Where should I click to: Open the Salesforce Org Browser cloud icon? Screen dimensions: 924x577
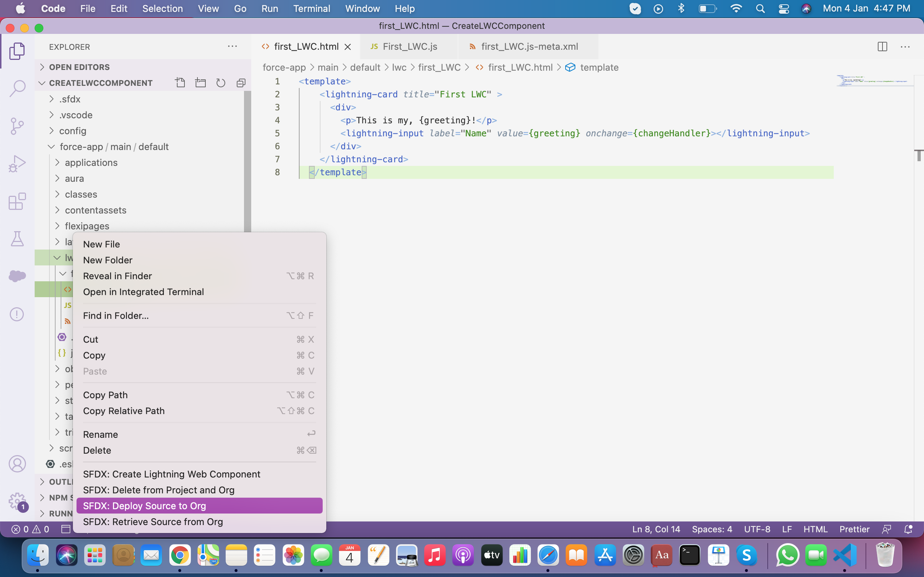(17, 276)
